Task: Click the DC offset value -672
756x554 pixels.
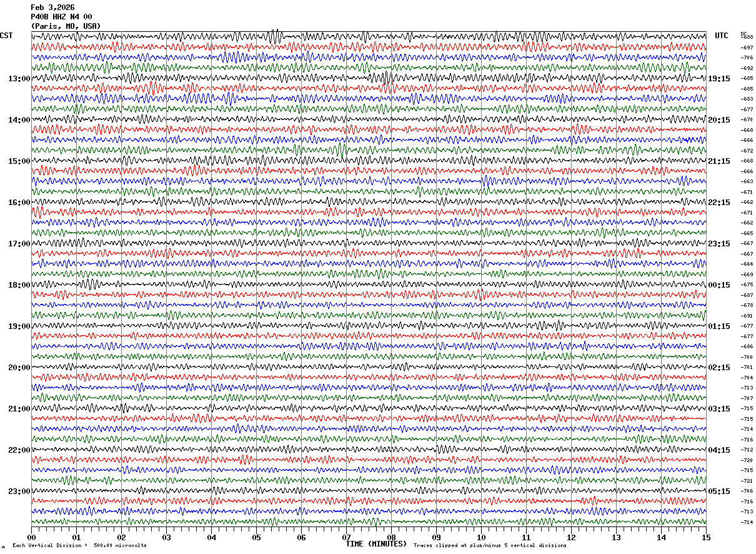Action: 747,151
